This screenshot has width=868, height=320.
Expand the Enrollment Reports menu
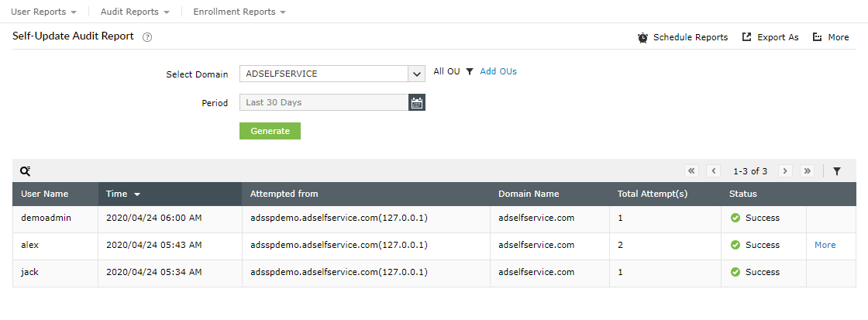pos(239,12)
